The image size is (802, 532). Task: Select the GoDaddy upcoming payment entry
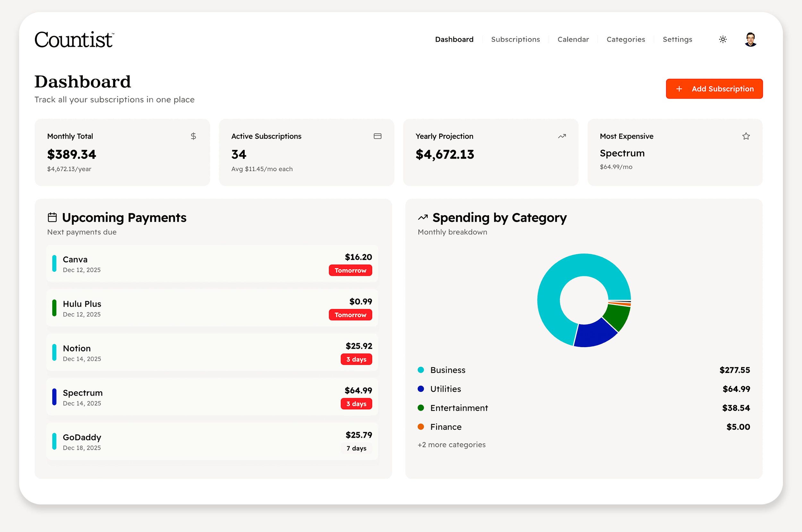(212, 441)
